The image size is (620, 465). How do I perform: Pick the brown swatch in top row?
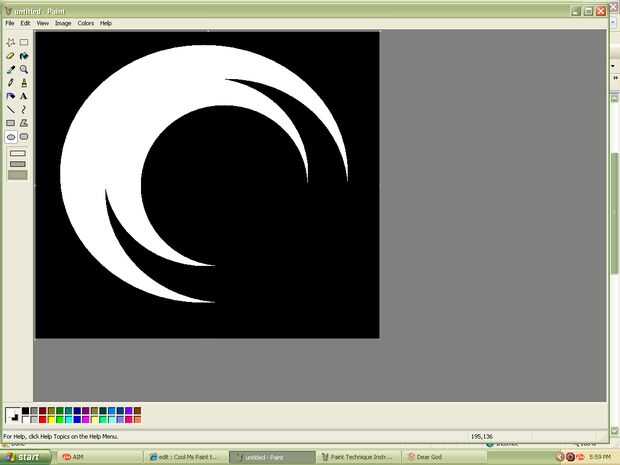tap(137, 411)
